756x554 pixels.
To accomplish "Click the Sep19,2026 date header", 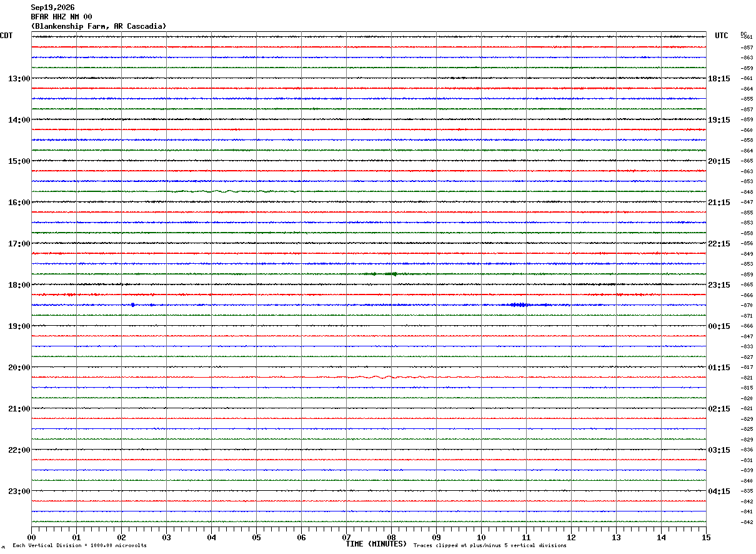I will 52,8.
